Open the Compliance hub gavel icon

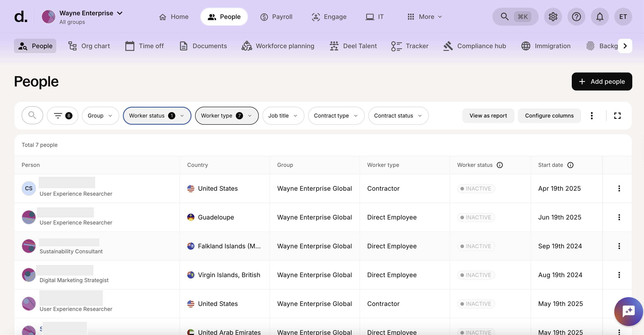tap(448, 46)
